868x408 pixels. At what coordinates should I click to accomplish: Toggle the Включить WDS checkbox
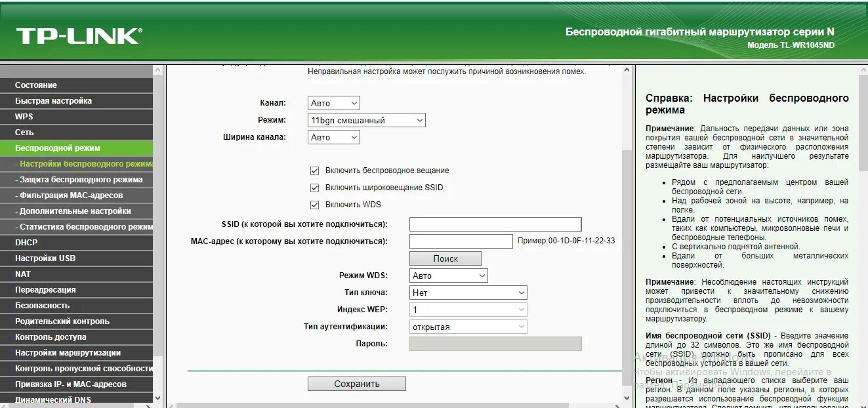(314, 205)
